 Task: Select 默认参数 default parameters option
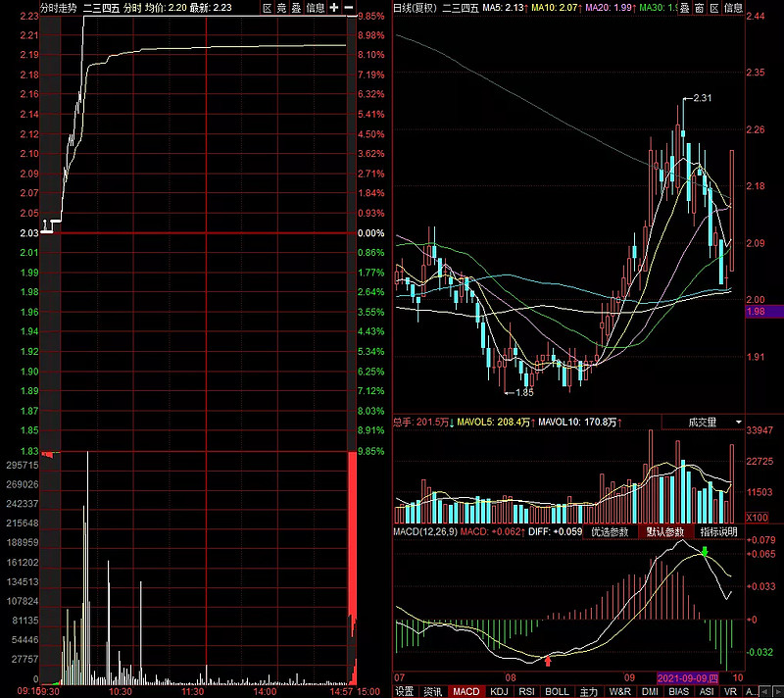coord(664,531)
